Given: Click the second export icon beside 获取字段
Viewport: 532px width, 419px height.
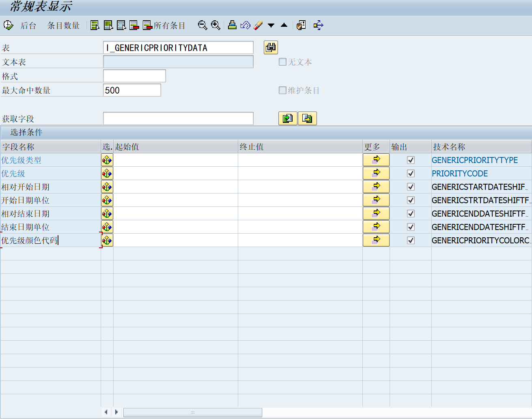Looking at the screenshot, I should [307, 118].
